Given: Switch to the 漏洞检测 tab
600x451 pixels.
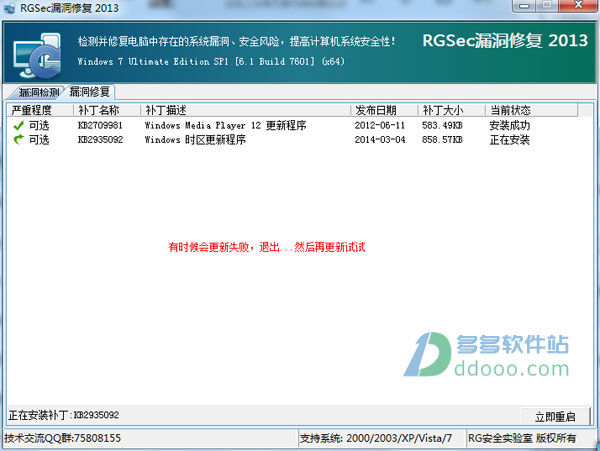Looking at the screenshot, I should pyautogui.click(x=36, y=92).
